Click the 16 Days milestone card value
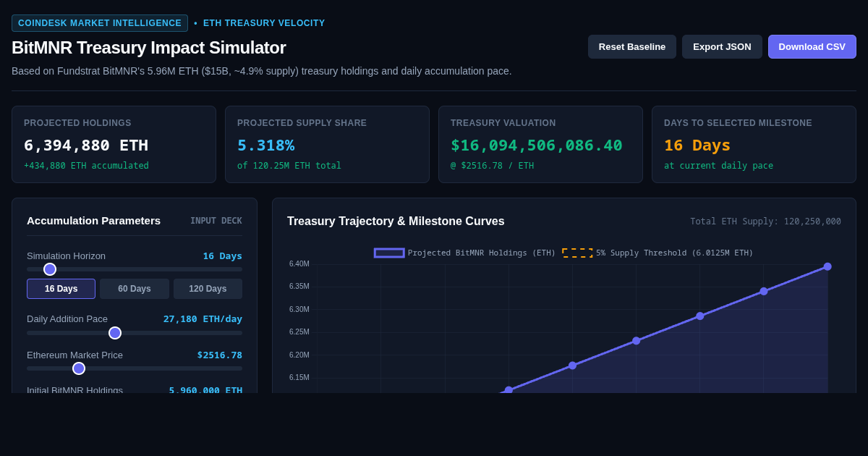Viewport: 868px width, 456px height. point(697,145)
